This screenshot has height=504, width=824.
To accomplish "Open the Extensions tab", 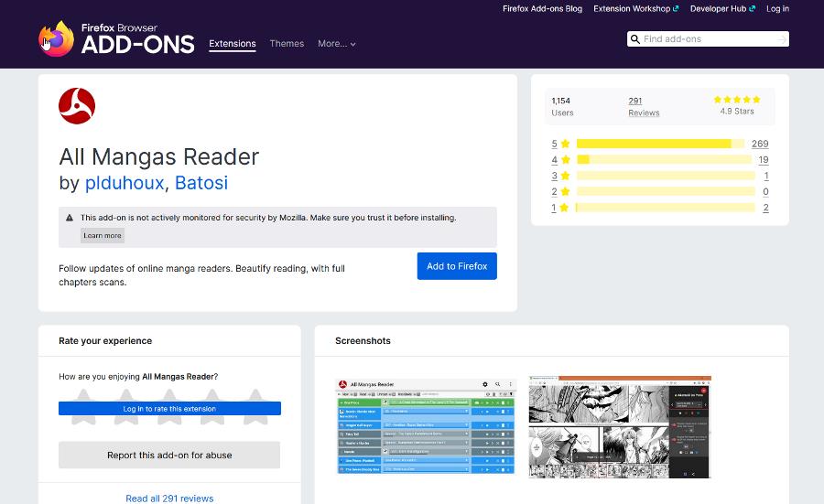I will click(233, 44).
